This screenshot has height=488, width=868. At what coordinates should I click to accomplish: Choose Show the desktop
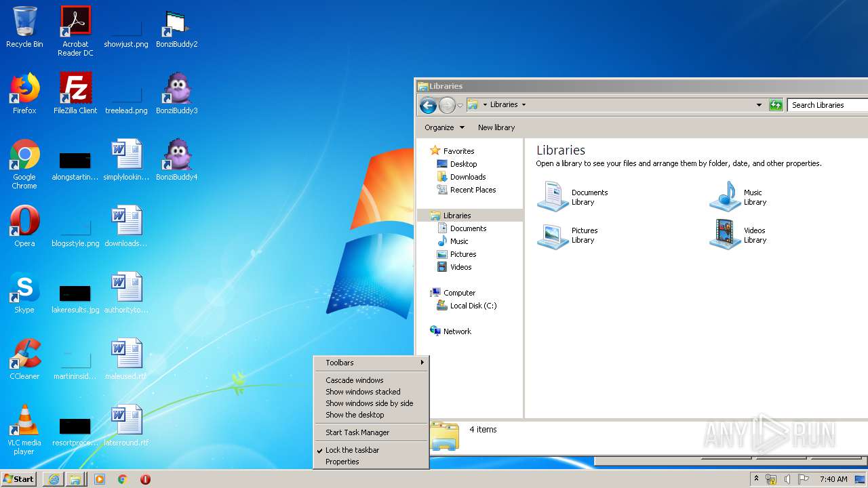click(x=371, y=415)
